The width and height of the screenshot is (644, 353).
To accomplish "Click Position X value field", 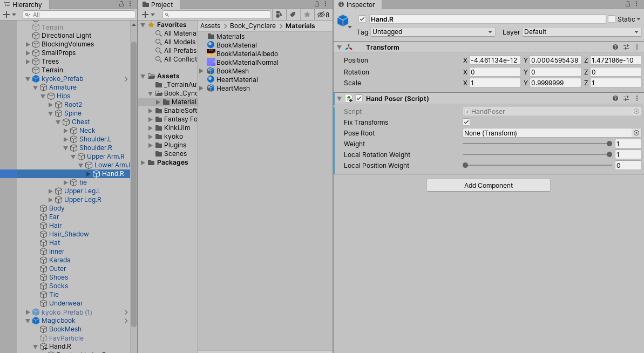I will (495, 60).
